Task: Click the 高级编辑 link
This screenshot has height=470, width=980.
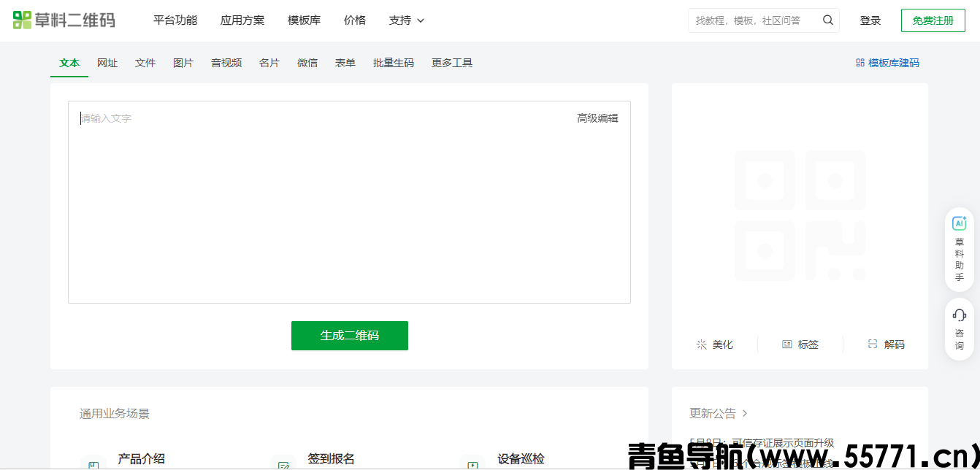Action: pyautogui.click(x=597, y=118)
